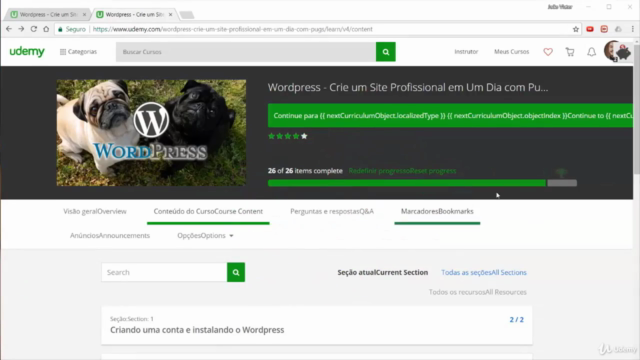Click the Seguro lock icon
Image resolution: width=640 pixels, height=360 pixels.
point(60,29)
